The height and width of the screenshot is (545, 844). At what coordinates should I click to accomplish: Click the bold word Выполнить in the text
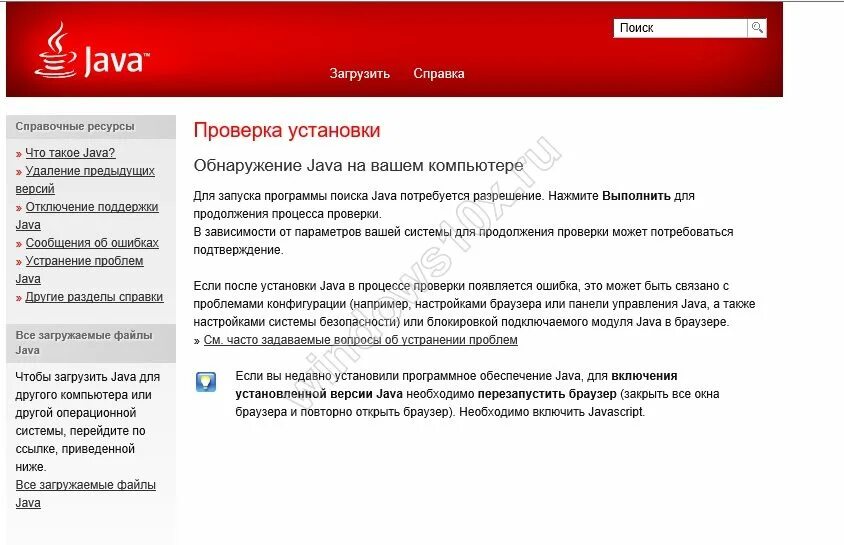coord(636,196)
